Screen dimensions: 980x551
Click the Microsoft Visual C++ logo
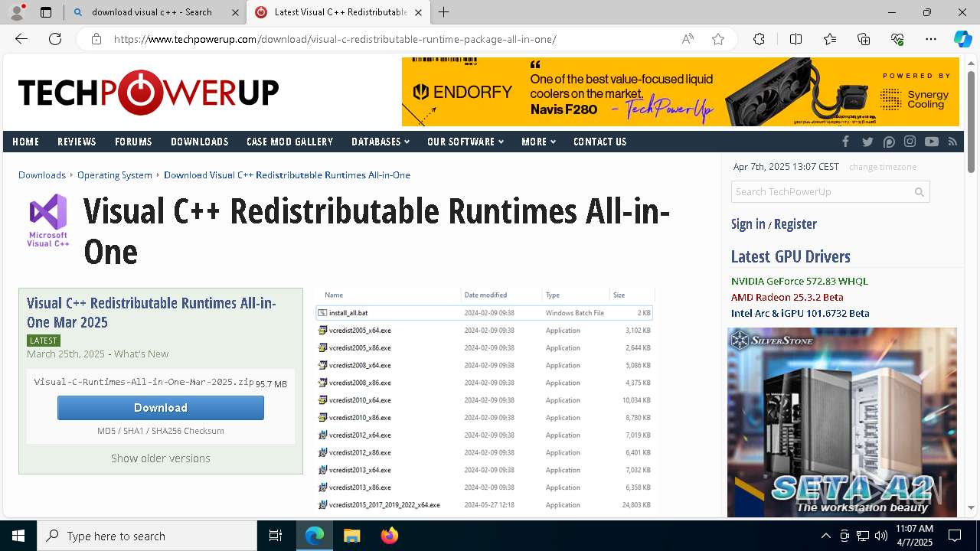click(48, 220)
